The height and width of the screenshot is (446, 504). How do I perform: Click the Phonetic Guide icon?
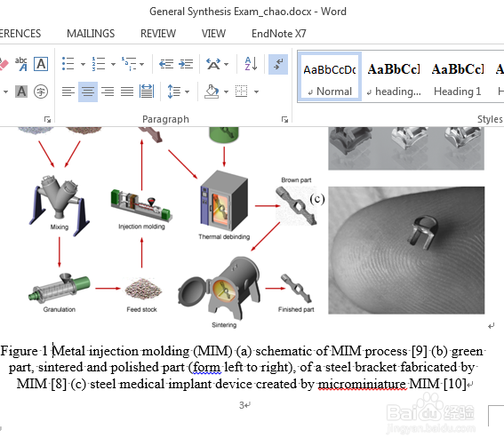21,64
